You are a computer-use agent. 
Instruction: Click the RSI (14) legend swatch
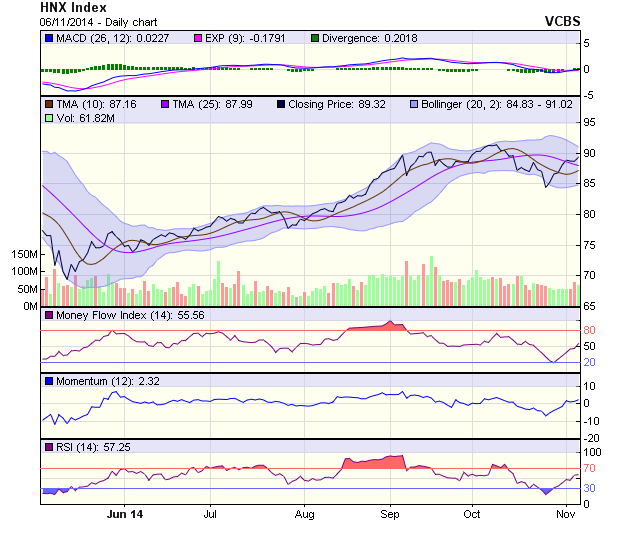48,446
